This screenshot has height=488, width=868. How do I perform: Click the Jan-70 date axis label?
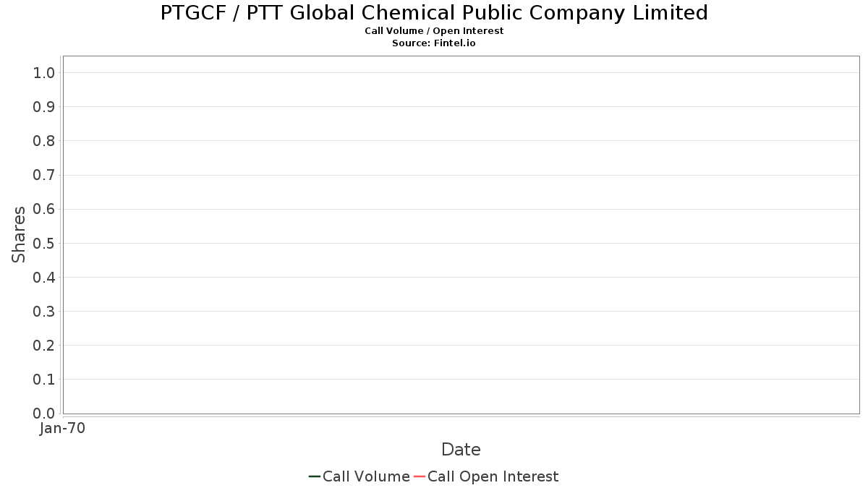pos(63,429)
